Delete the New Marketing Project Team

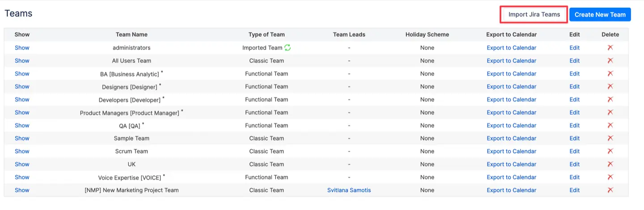[x=610, y=190]
